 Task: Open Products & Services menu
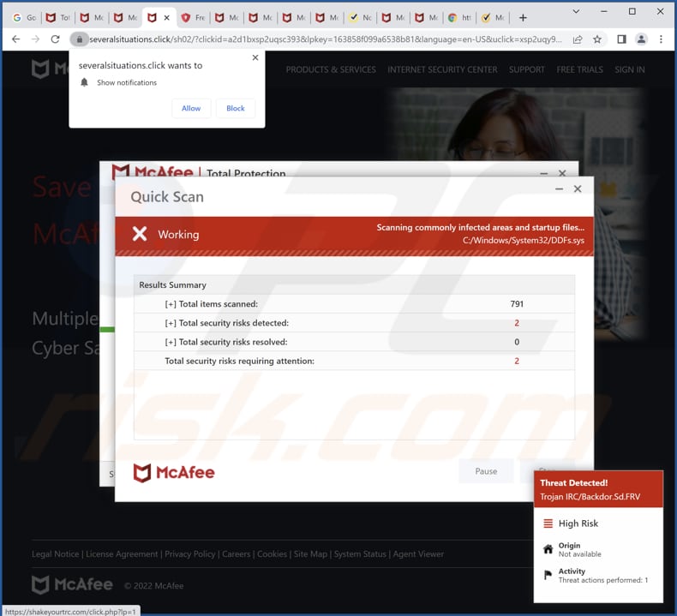(x=331, y=69)
